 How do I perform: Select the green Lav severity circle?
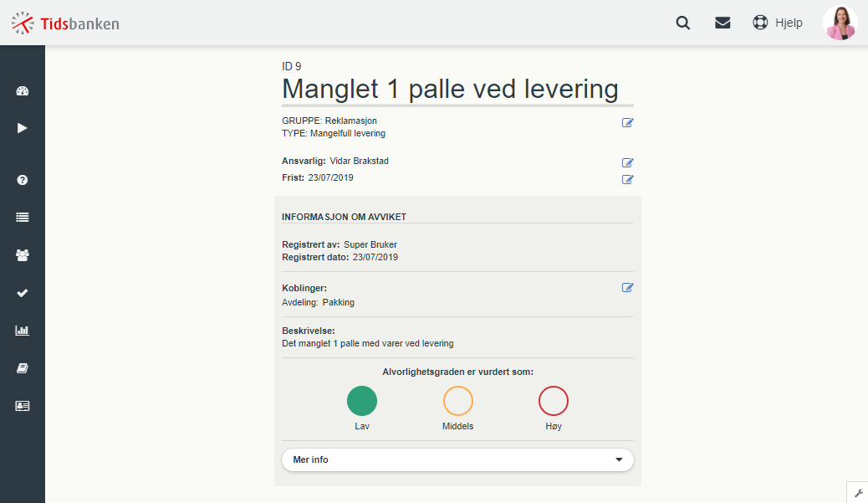[362, 401]
